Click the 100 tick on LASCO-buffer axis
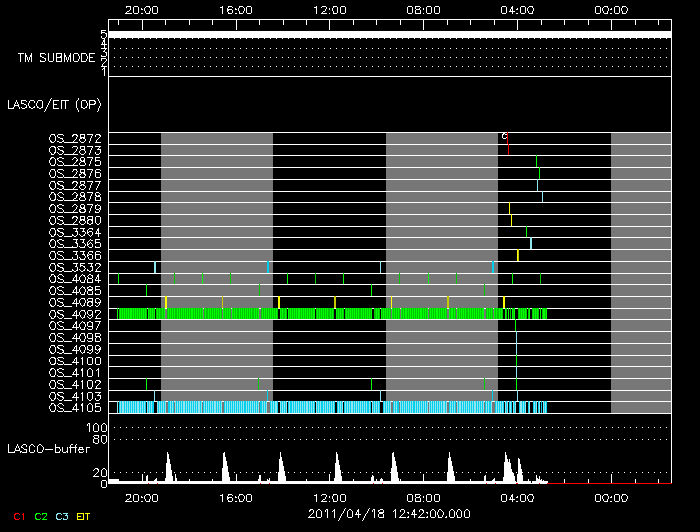The width and height of the screenshot is (700, 532). (x=96, y=428)
